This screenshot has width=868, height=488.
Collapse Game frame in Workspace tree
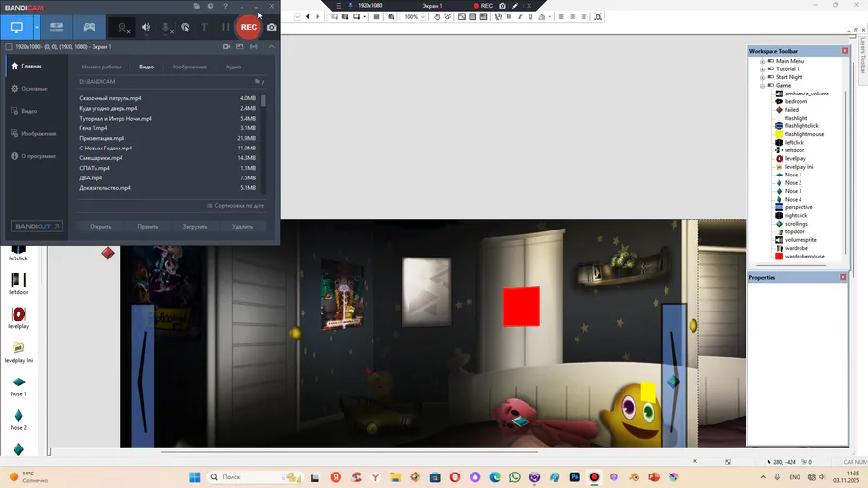[x=762, y=86]
